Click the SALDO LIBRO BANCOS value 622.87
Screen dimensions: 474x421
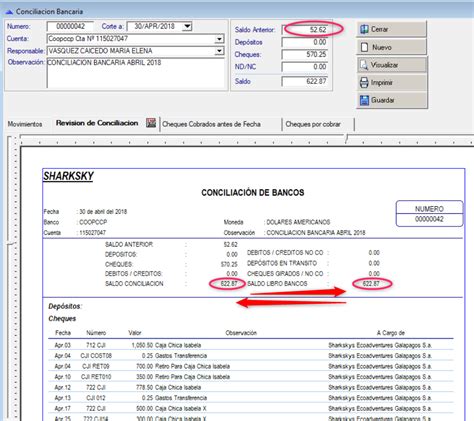pyautogui.click(x=371, y=284)
